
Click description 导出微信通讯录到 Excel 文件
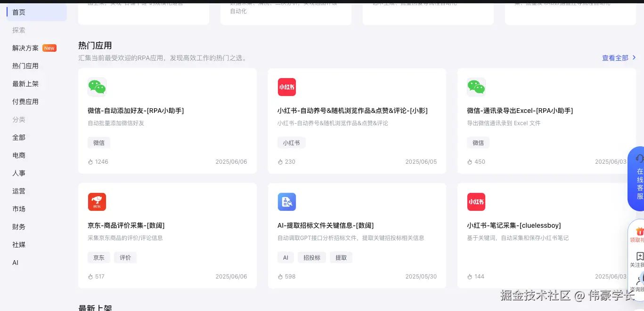(x=504, y=123)
